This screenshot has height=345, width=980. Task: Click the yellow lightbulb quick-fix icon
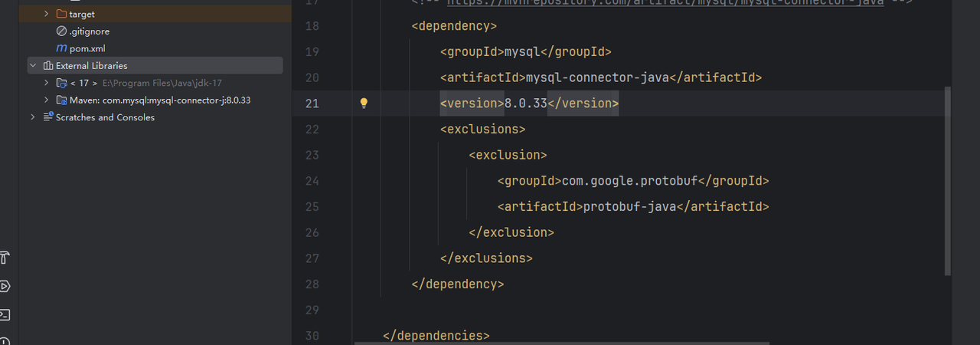click(x=364, y=103)
